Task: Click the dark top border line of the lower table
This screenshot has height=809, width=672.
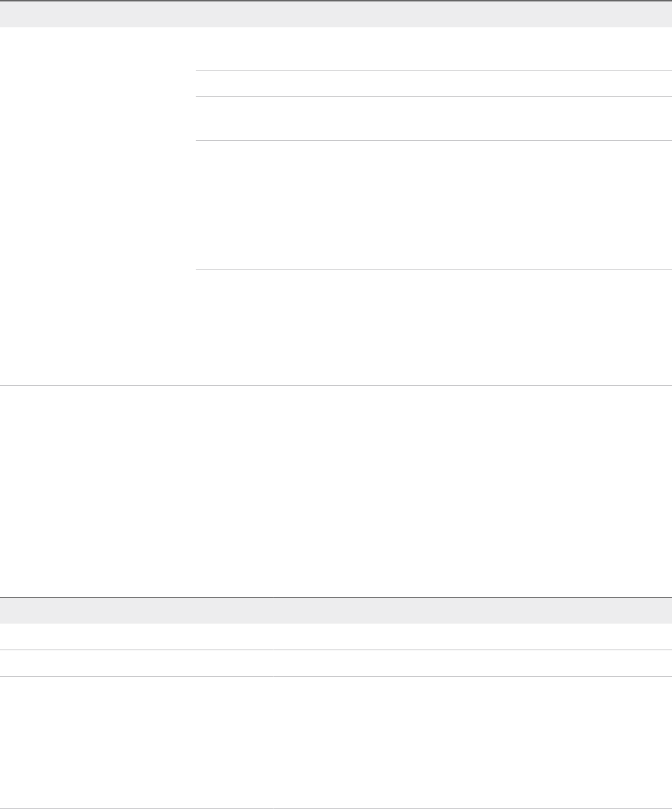Action: 336,598
